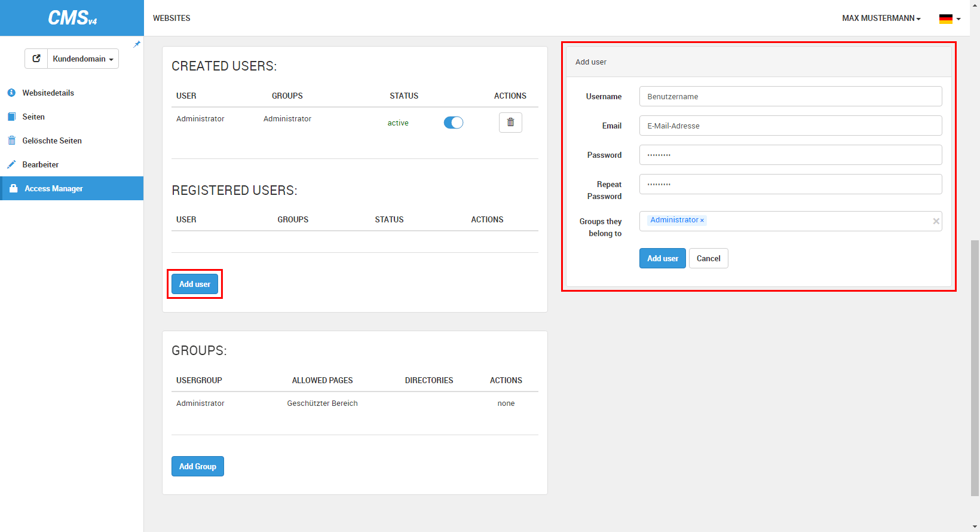This screenshot has height=532, width=980.
Task: Click the German flag language icon
Action: [x=945, y=19]
